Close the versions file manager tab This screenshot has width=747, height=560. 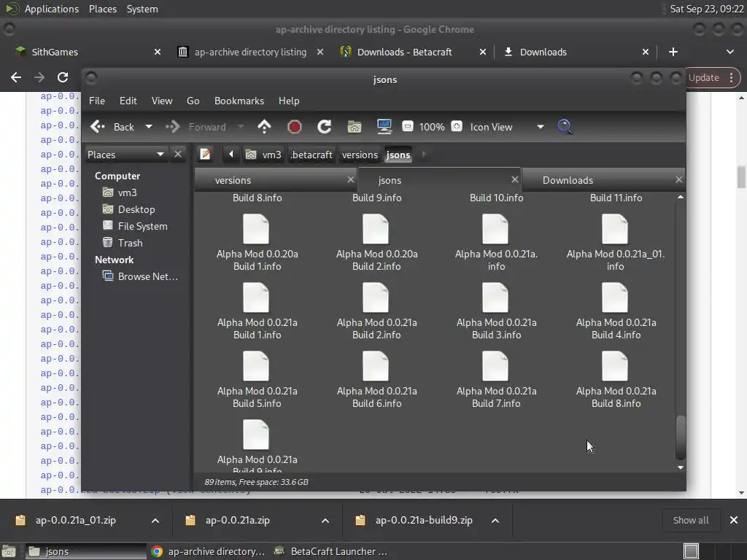pos(351,179)
